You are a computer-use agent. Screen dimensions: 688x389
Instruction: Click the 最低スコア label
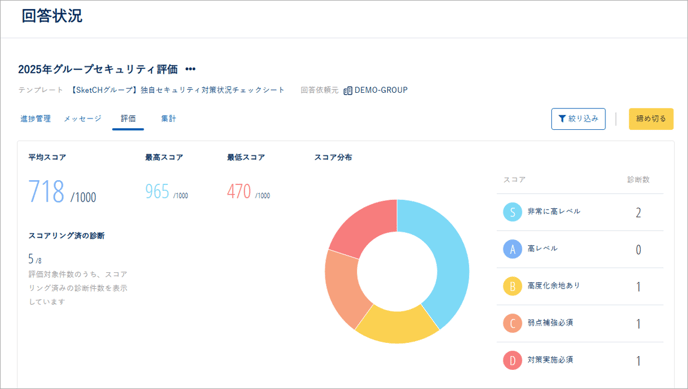(x=246, y=157)
